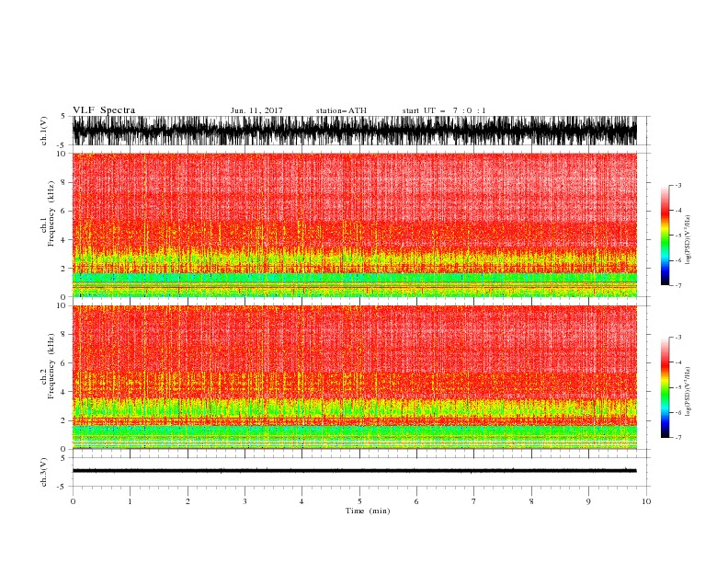Click the ch.1 black waveform trace panel
This screenshot has width=728, height=563.
click(354, 131)
